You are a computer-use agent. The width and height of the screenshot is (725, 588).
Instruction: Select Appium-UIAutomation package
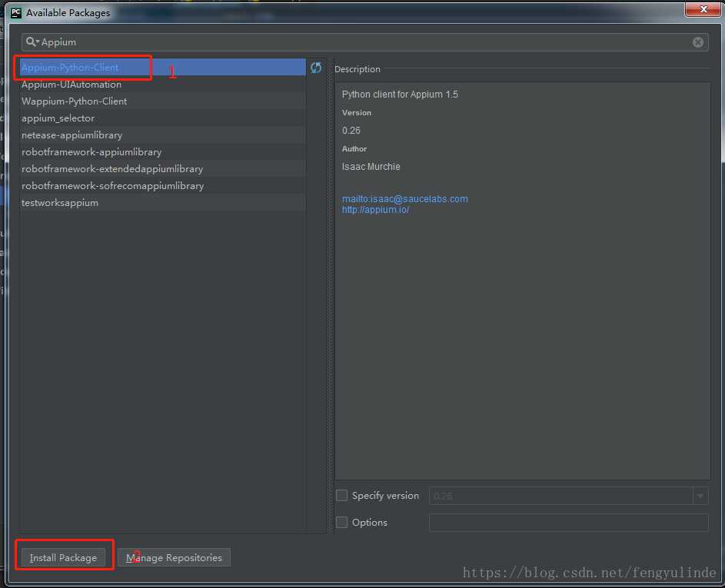click(x=163, y=85)
